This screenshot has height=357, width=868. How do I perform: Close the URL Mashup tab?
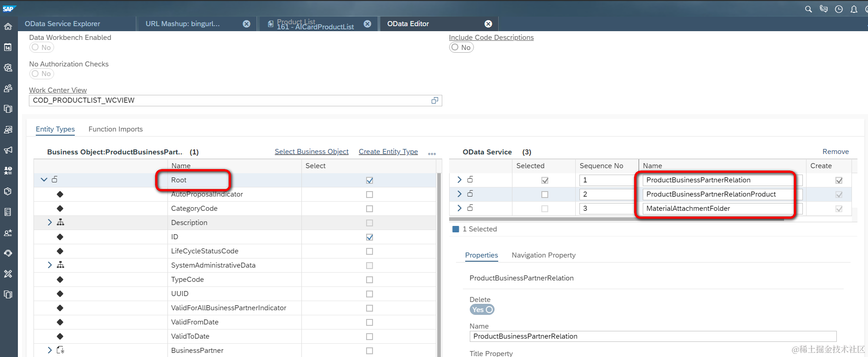247,24
